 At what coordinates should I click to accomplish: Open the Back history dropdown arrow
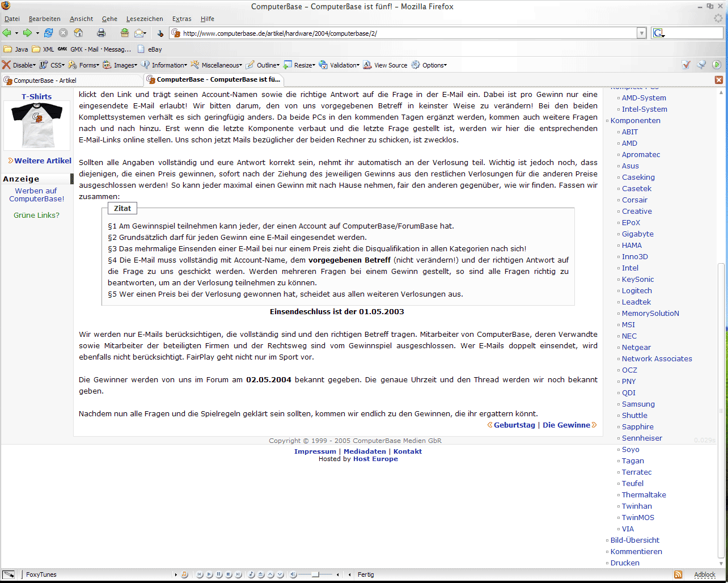click(x=16, y=33)
